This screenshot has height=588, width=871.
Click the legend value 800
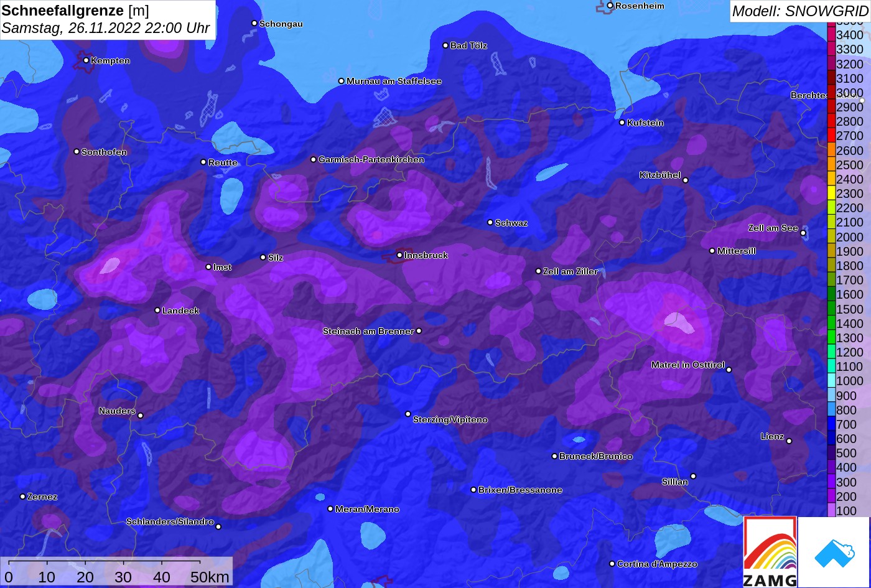click(846, 410)
